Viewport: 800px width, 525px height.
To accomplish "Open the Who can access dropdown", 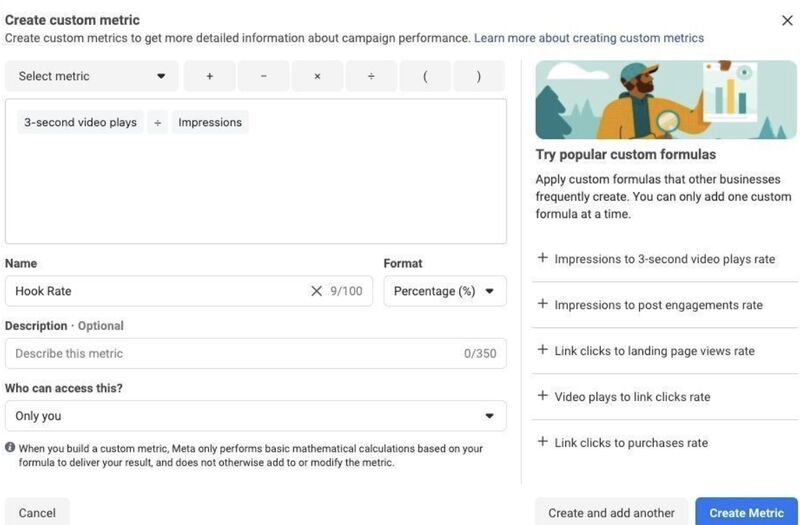I will pyautogui.click(x=255, y=416).
